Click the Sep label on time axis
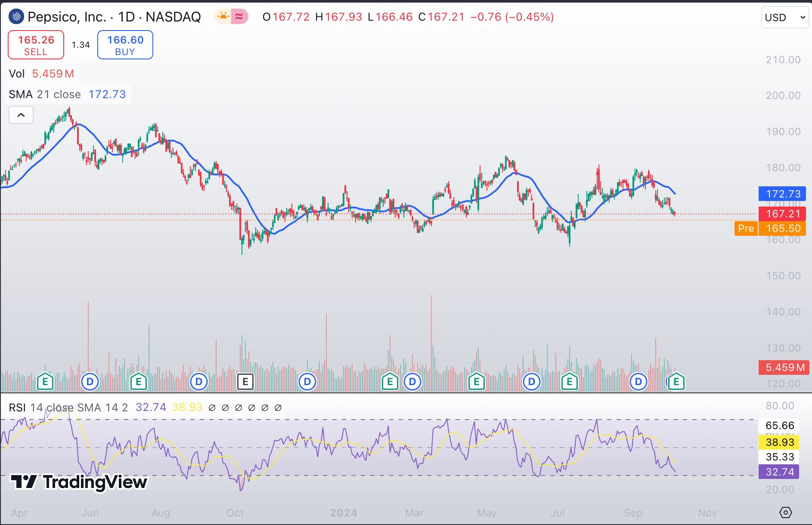812x525 pixels. tap(633, 513)
